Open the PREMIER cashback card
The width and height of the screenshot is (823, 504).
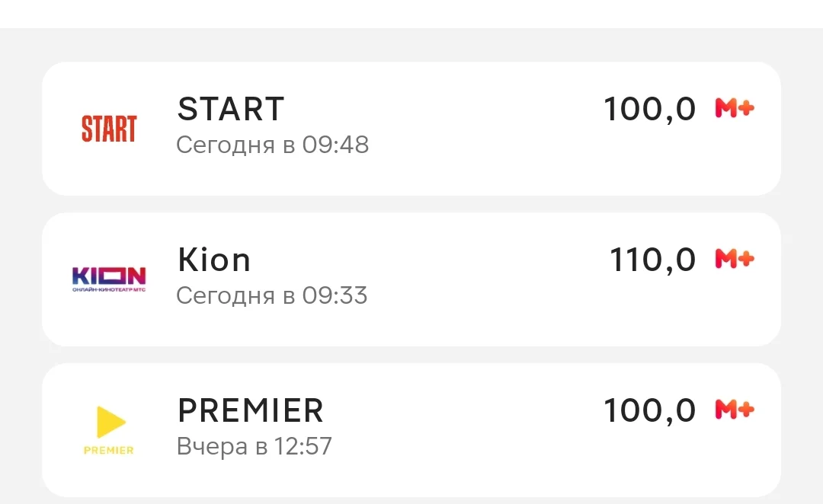click(411, 430)
